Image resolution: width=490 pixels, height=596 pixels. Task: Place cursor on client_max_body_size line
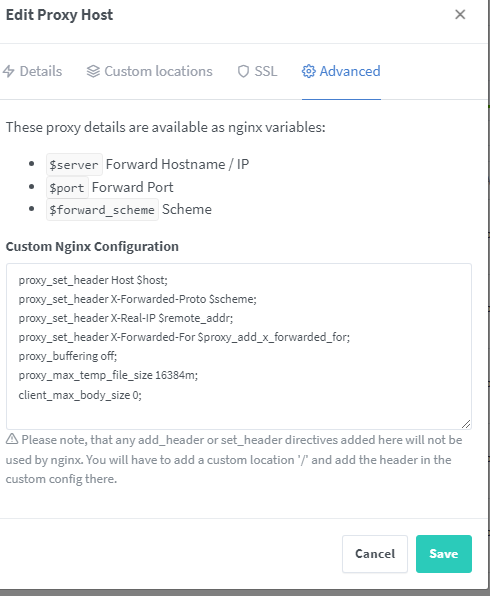pos(80,395)
